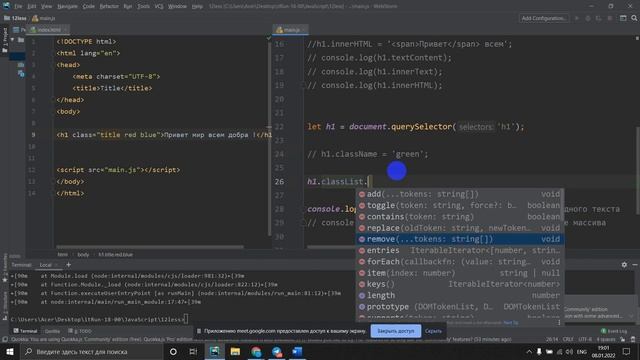Open WebStorm icon on taskbar
The image size is (640, 360).
tap(215, 351)
